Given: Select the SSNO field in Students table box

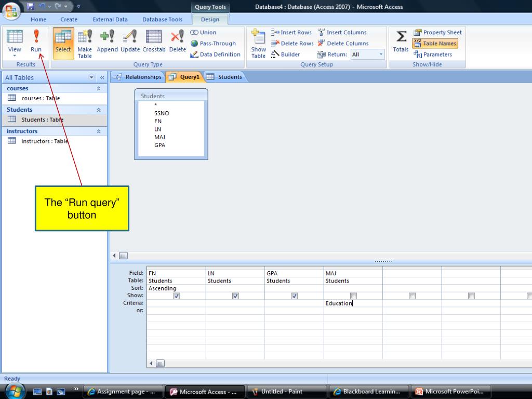Looking at the screenshot, I should point(162,113).
